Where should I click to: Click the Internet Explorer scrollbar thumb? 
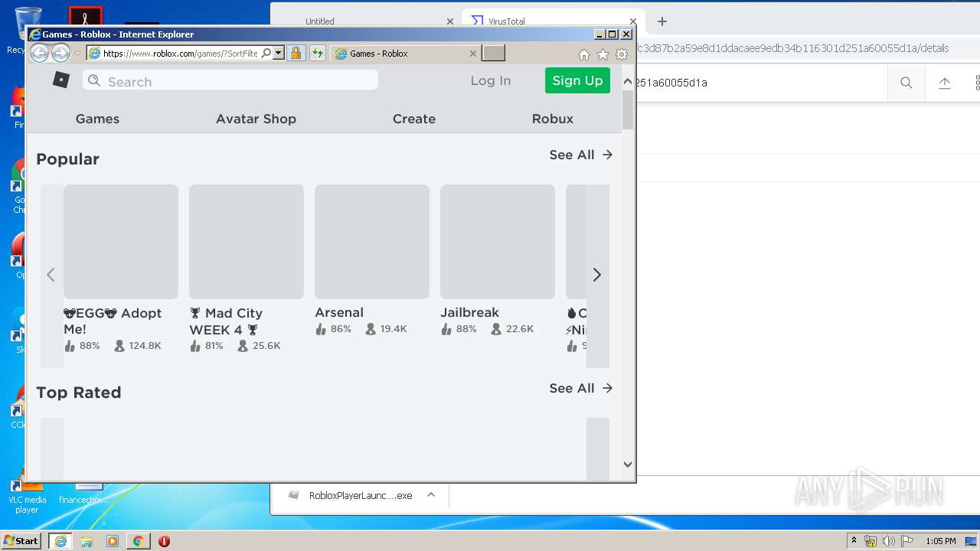pyautogui.click(x=628, y=109)
